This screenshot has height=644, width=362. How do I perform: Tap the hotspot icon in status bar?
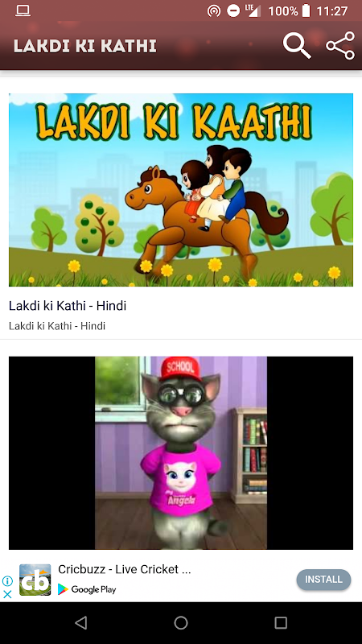pyautogui.click(x=214, y=11)
